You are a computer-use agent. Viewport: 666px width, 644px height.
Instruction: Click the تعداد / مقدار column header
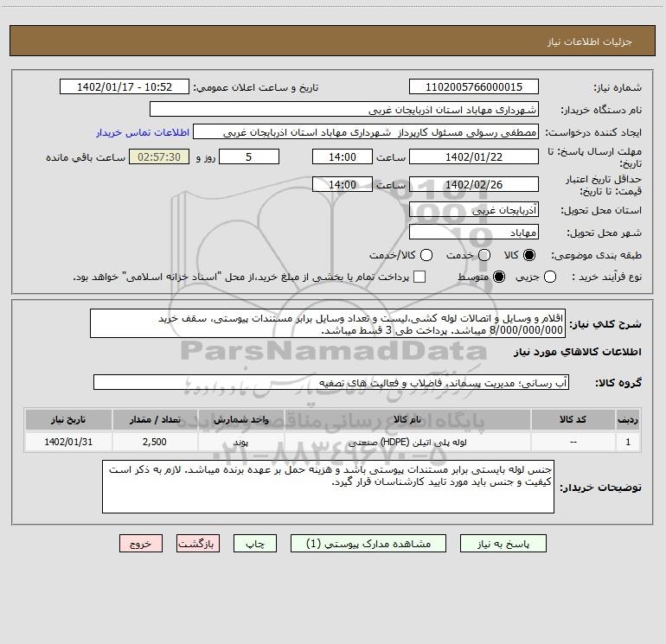pyautogui.click(x=155, y=420)
